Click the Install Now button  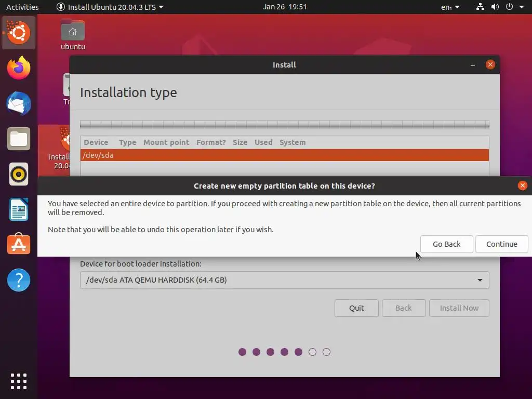[x=459, y=308]
